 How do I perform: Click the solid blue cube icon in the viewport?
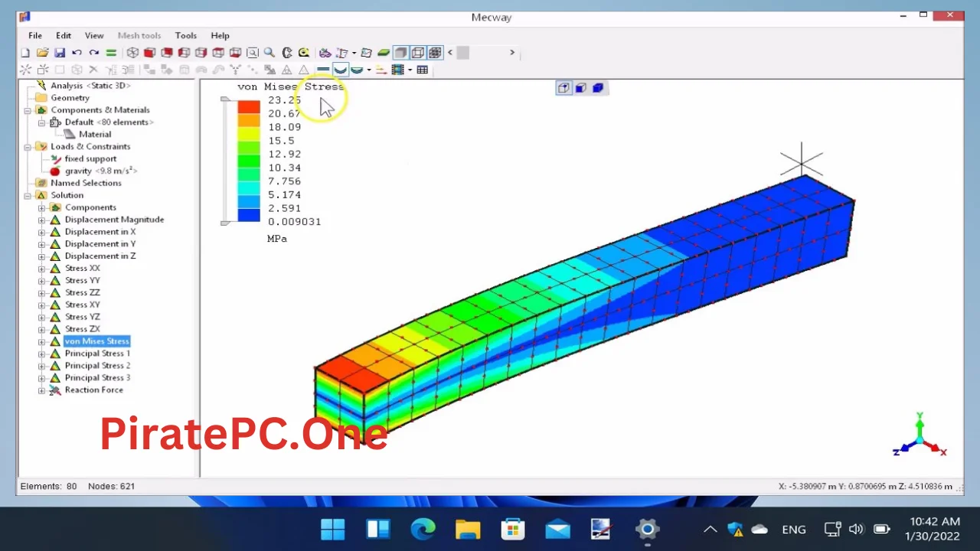click(598, 88)
